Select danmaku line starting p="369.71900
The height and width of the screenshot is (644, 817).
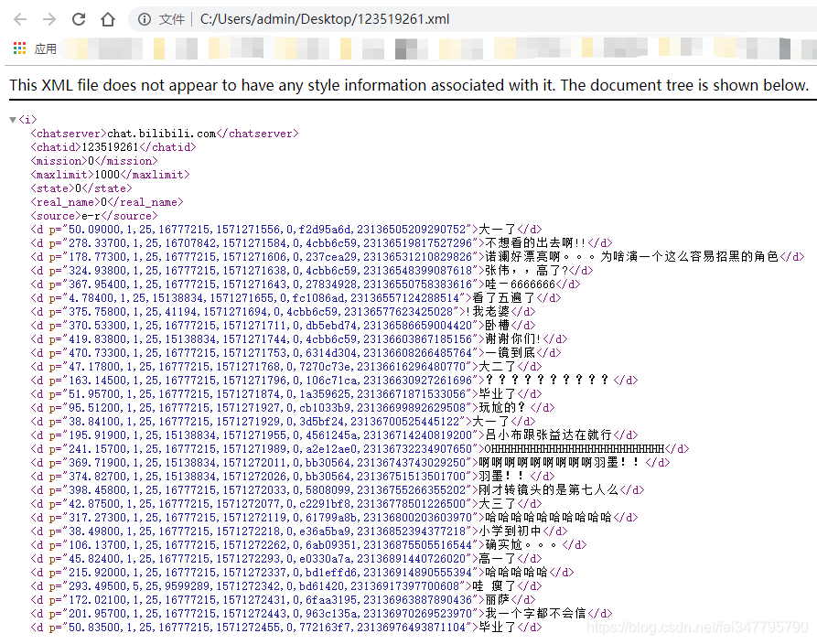[350, 462]
